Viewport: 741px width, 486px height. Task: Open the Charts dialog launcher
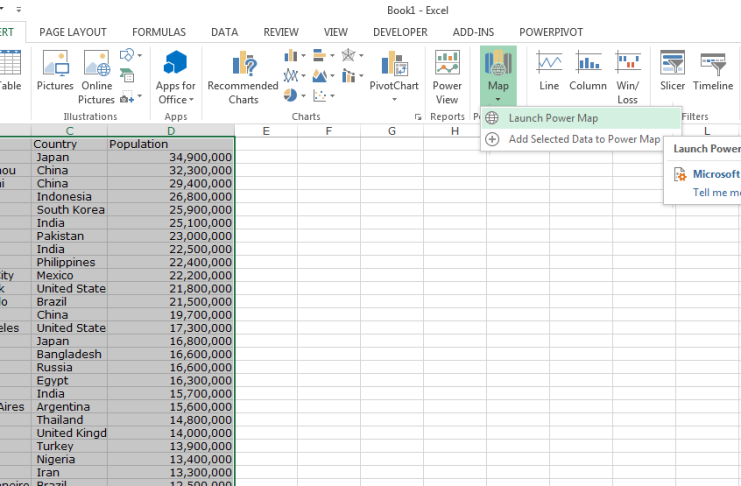click(418, 117)
